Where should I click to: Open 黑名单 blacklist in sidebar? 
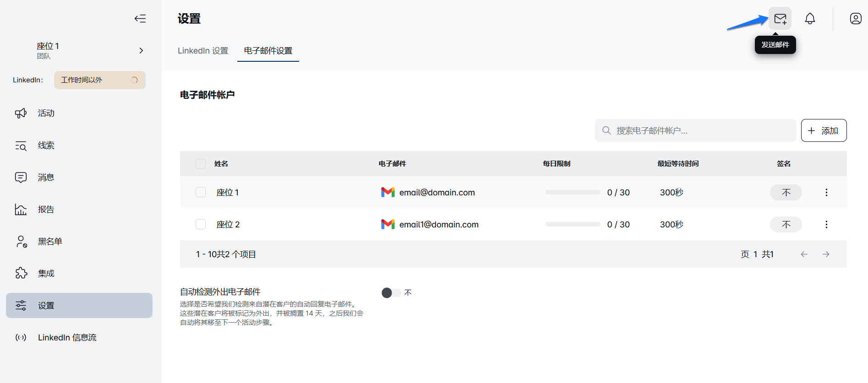pyautogui.click(x=49, y=242)
